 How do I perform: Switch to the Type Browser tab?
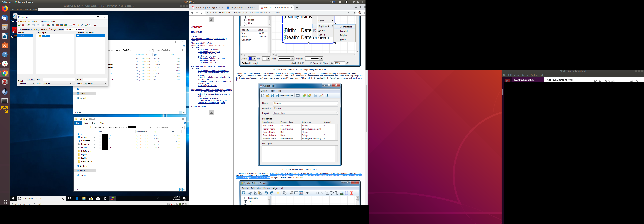click(x=41, y=29)
